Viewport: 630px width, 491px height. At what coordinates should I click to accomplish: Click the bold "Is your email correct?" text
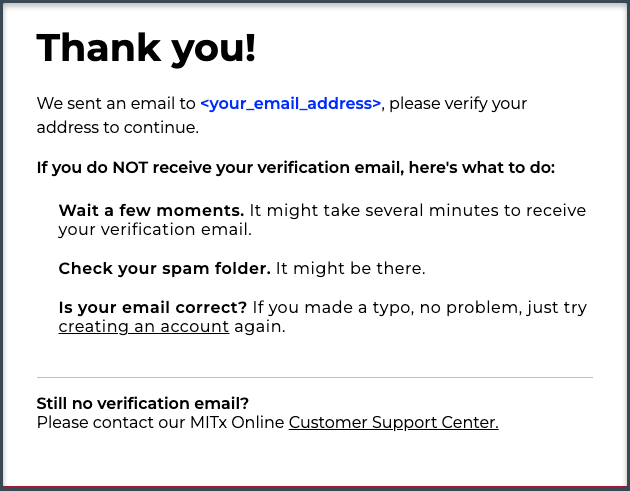pyautogui.click(x=152, y=307)
